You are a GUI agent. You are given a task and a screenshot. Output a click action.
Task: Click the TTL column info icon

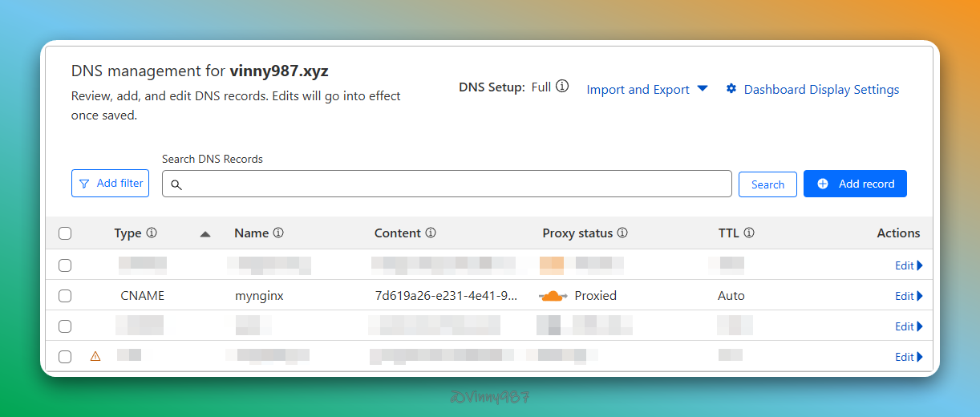(749, 233)
